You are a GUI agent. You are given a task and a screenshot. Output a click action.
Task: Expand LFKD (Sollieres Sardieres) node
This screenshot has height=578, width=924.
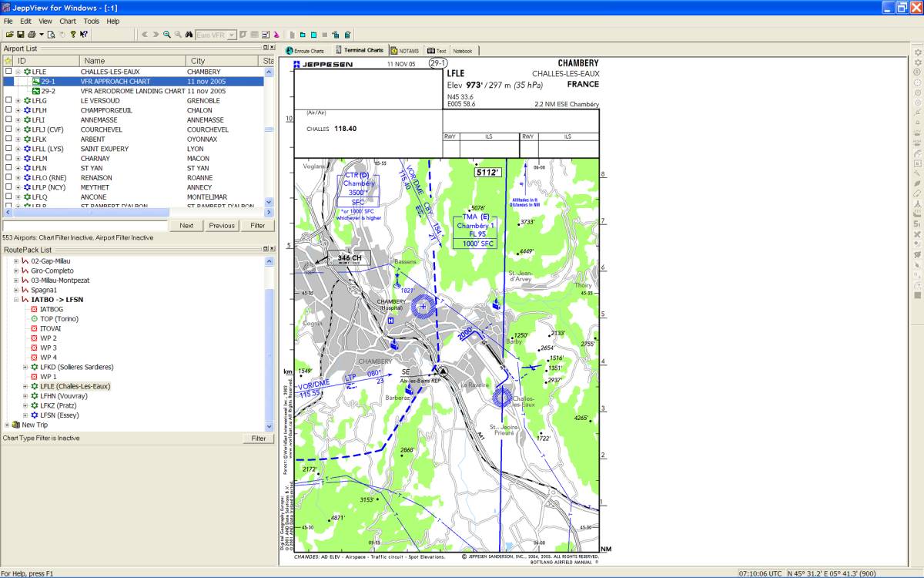[x=25, y=367]
